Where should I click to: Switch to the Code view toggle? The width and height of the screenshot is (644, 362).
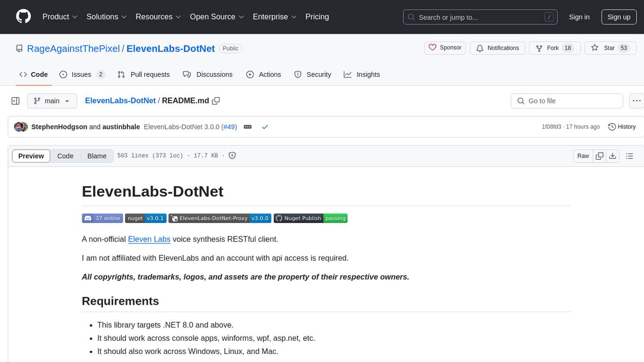pyautogui.click(x=65, y=156)
